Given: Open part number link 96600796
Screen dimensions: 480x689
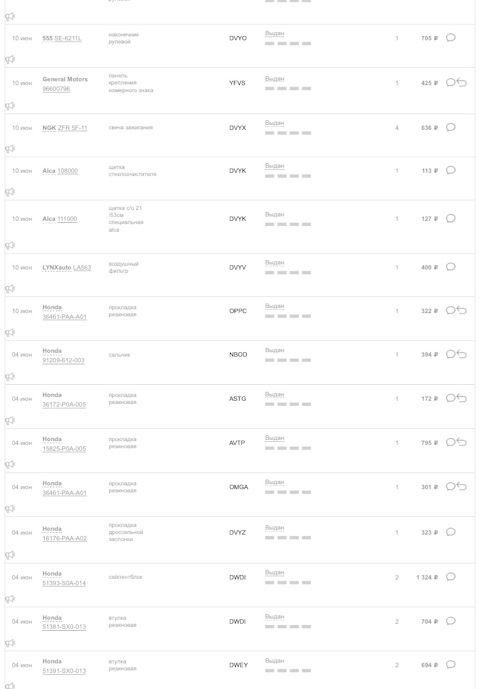Looking at the screenshot, I should pos(56,89).
